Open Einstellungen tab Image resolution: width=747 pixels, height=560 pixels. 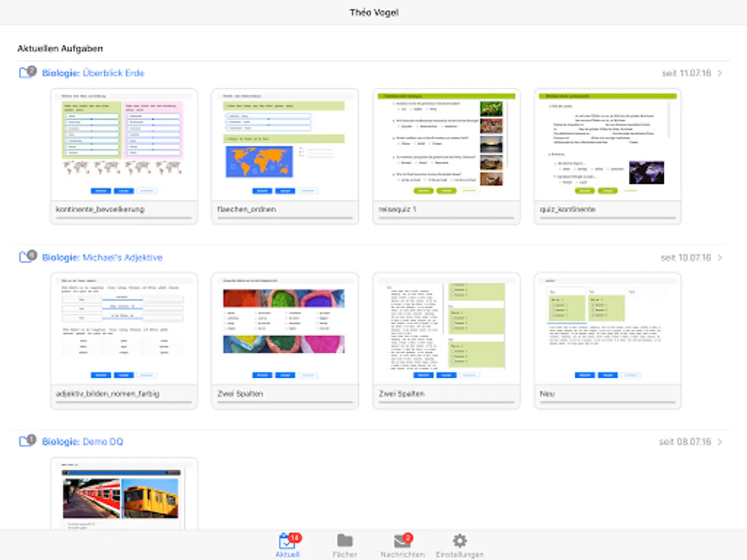coord(459,546)
